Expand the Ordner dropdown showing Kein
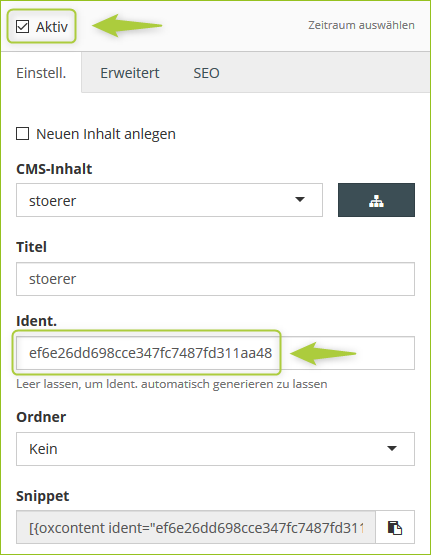 tap(215, 449)
